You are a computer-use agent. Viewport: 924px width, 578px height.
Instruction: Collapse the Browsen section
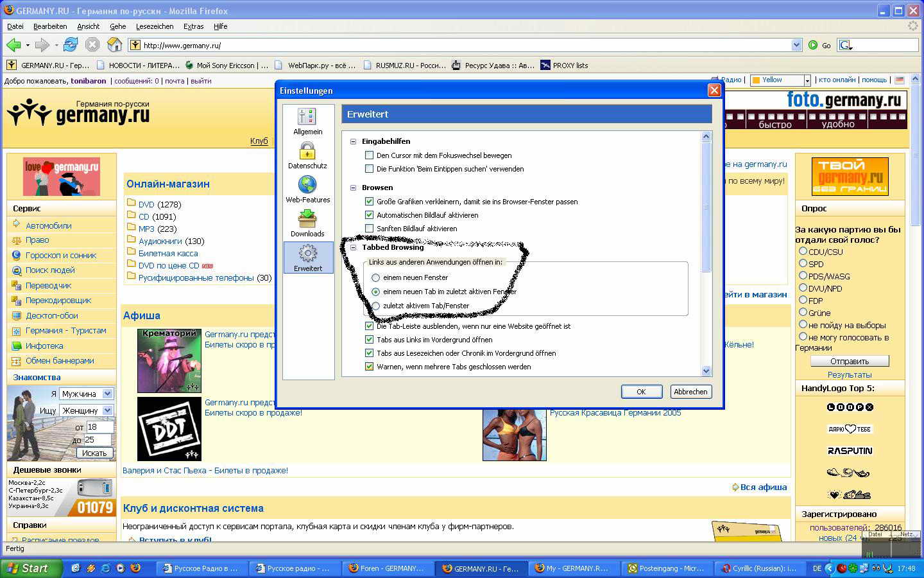(x=353, y=188)
